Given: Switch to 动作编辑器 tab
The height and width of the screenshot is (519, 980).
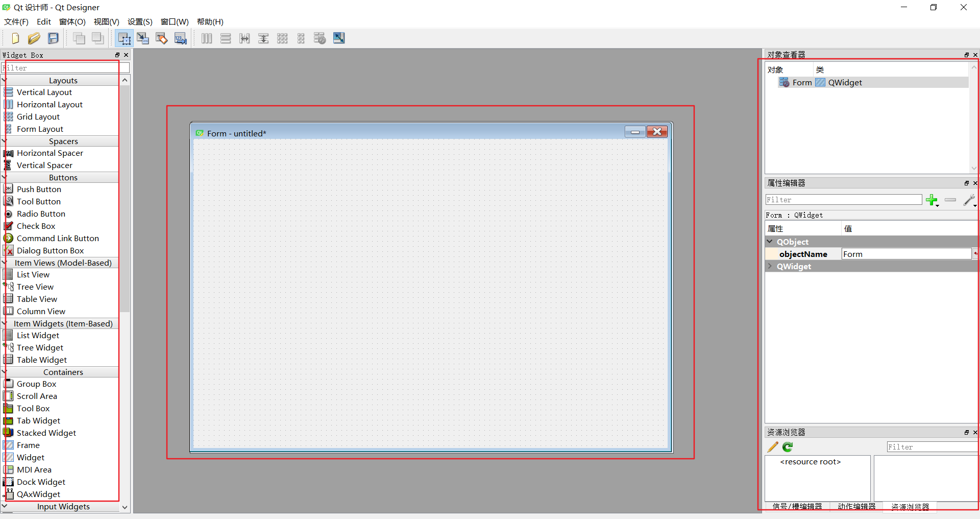Looking at the screenshot, I should [x=856, y=506].
